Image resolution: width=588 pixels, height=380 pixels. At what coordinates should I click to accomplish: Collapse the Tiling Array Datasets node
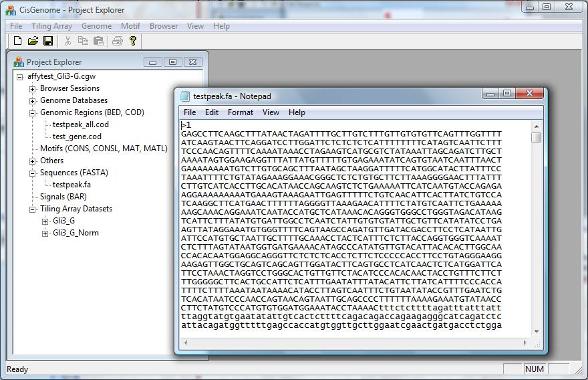tap(32, 209)
